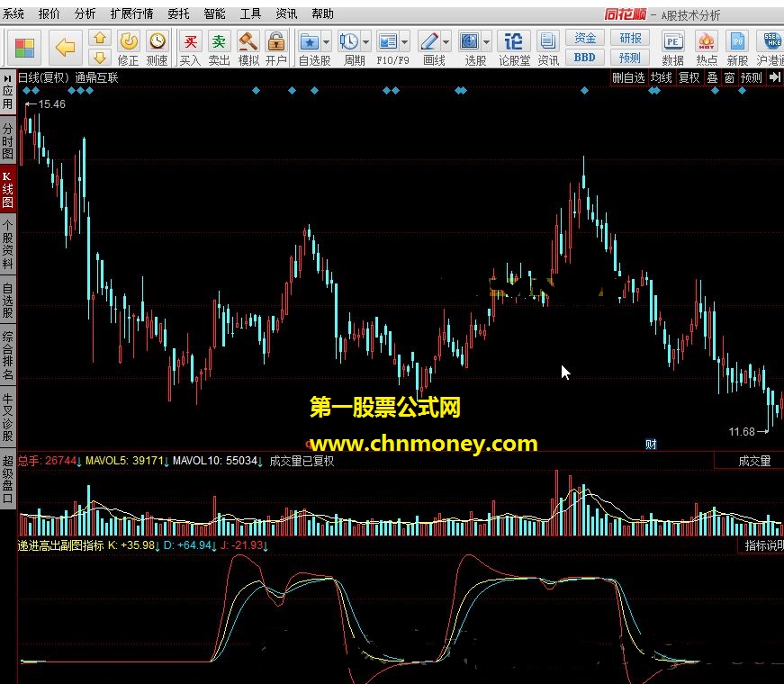Screen dimensions: 784x684
Task: Click the 卖出 sell icon
Action: 219,41
